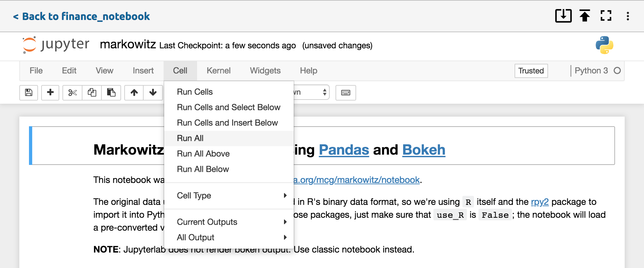Image resolution: width=644 pixels, height=268 pixels.
Task: Select Run All from Cell menu
Action: pos(190,138)
